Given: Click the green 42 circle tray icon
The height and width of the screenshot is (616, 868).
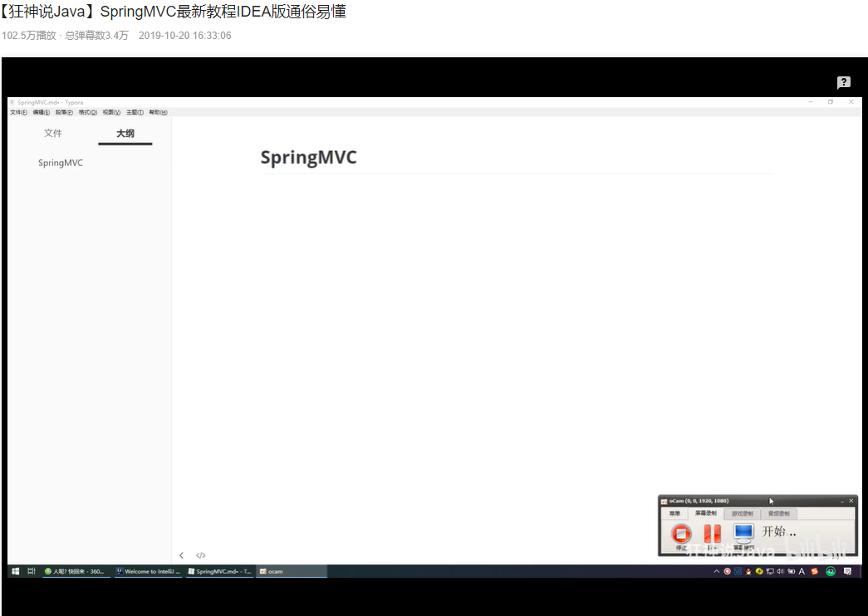Looking at the screenshot, I should click(x=831, y=571).
